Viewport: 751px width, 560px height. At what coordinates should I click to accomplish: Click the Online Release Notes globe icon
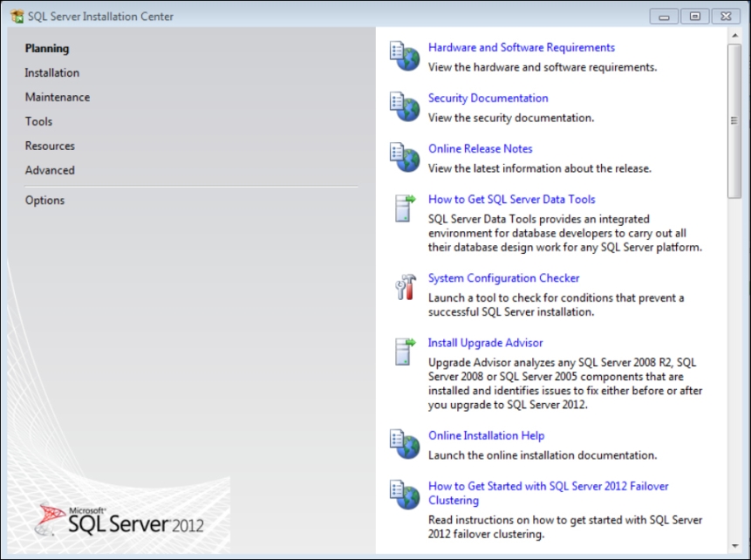point(404,157)
